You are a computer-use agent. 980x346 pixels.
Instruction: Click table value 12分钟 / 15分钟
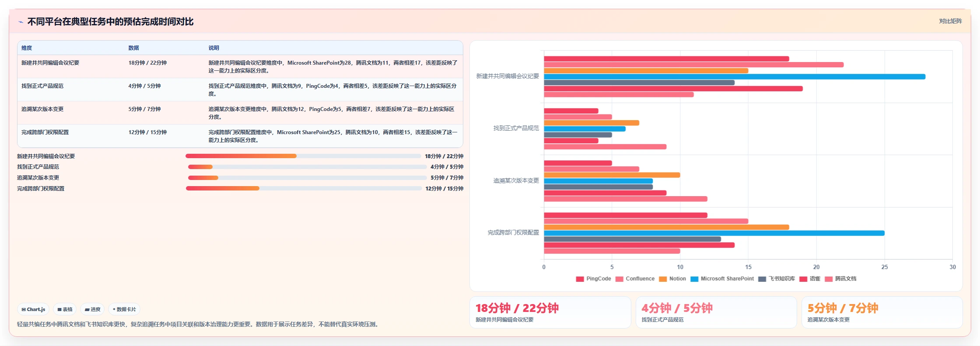[x=147, y=132]
